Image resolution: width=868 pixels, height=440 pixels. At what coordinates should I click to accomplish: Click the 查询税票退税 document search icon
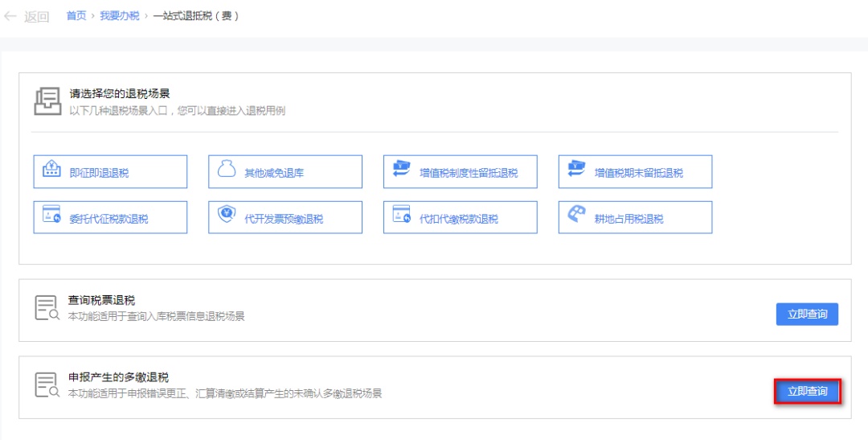click(47, 308)
